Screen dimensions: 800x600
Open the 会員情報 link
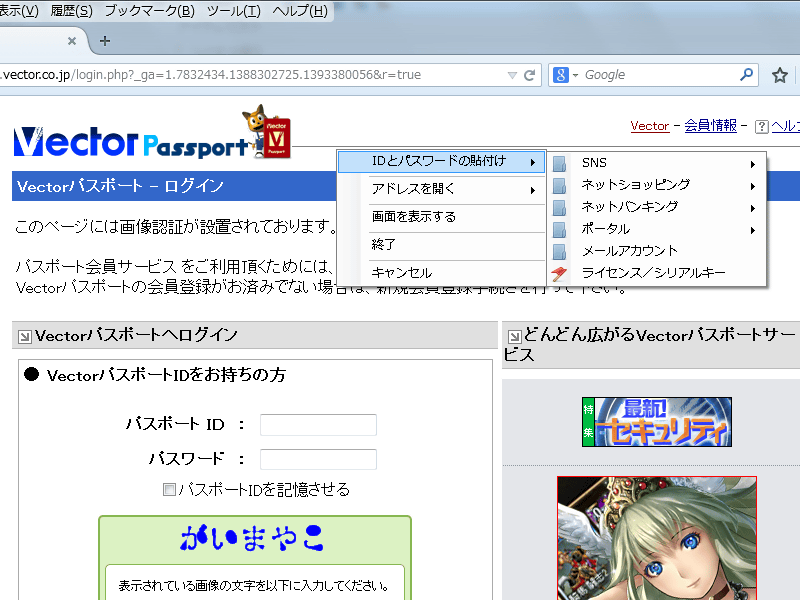point(710,126)
